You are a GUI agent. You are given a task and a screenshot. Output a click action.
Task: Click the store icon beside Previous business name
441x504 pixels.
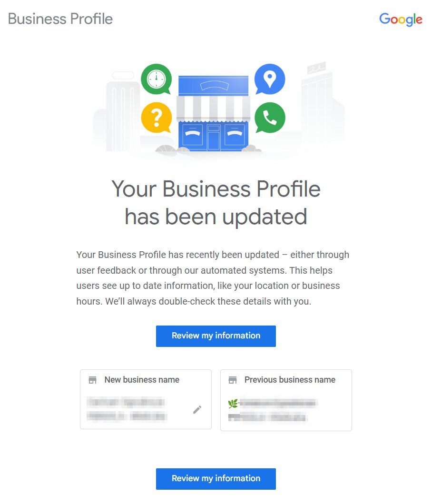[233, 380]
